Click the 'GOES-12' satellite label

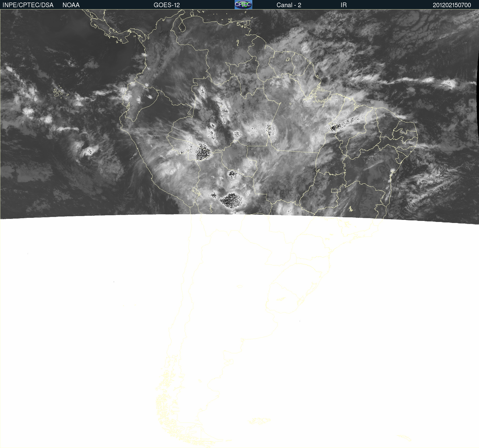click(167, 5)
